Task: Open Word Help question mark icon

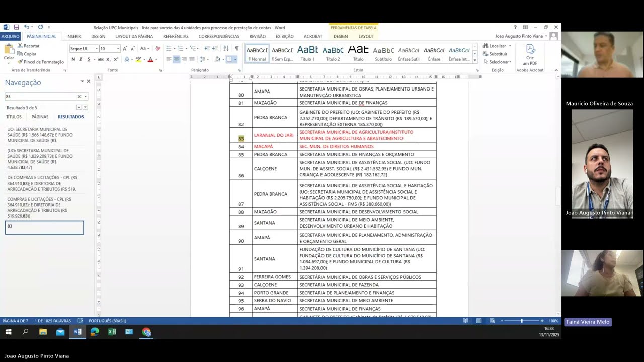Action: click(515, 27)
